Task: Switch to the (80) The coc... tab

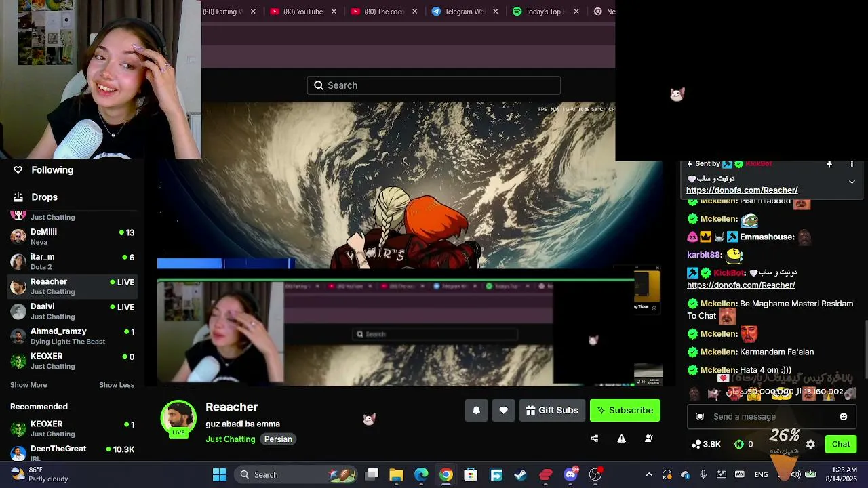Action: click(x=384, y=12)
